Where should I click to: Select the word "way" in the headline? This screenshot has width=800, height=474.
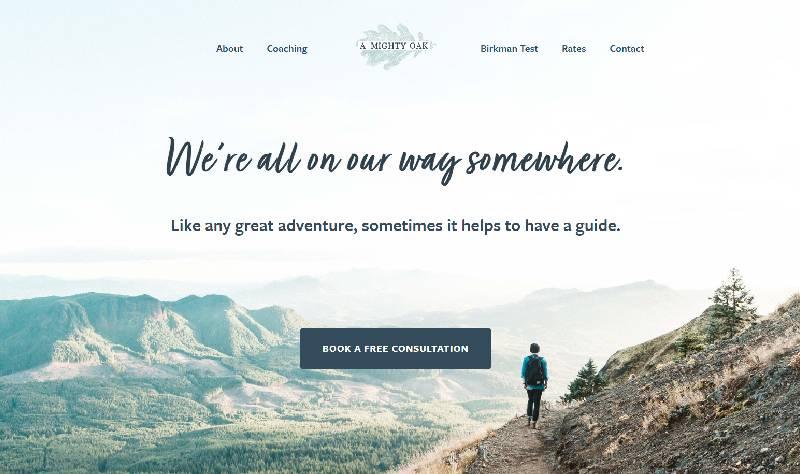(x=429, y=166)
